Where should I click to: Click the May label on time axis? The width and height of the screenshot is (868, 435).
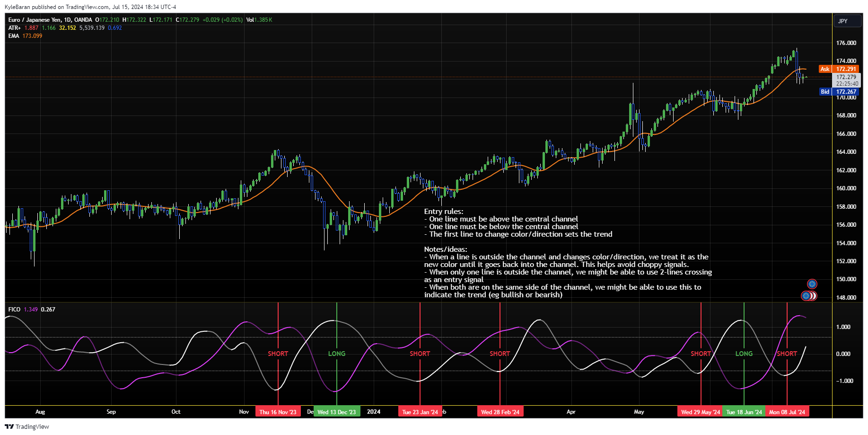click(639, 412)
